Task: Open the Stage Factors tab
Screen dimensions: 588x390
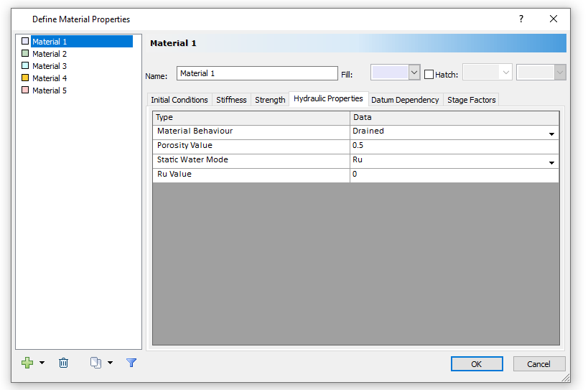Action: (471, 100)
